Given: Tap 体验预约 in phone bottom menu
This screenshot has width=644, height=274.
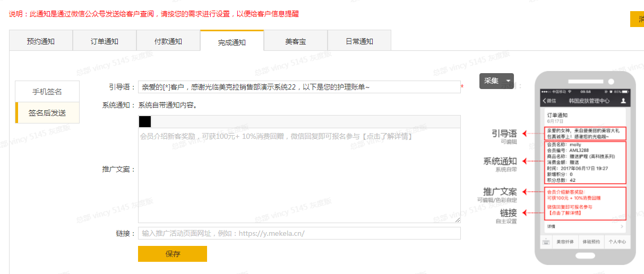Looking at the screenshot, I should 591,242.
